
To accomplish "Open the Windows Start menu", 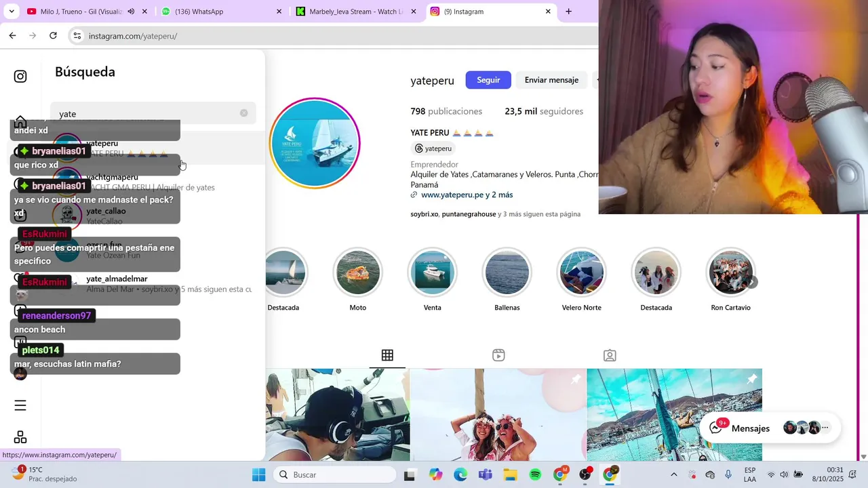I will pyautogui.click(x=258, y=474).
